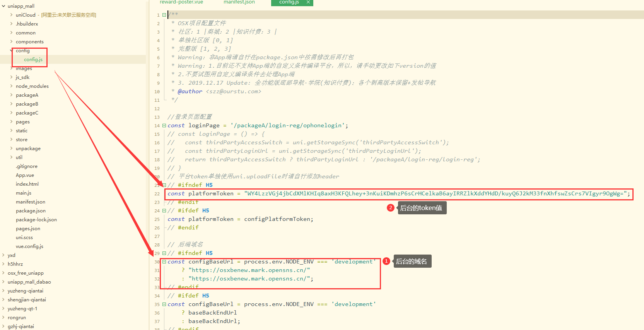Click line number 27 in gutter
Image resolution: width=644 pixels, height=330 pixels.
[157, 236]
